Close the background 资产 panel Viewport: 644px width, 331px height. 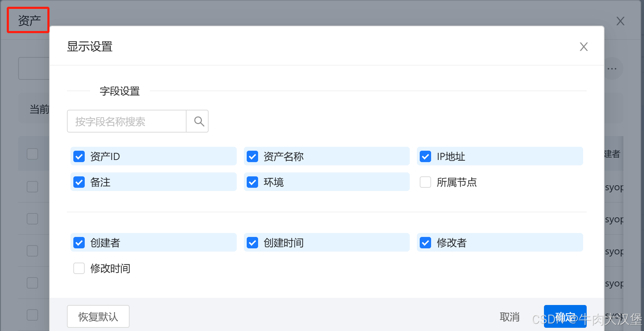coord(621,21)
